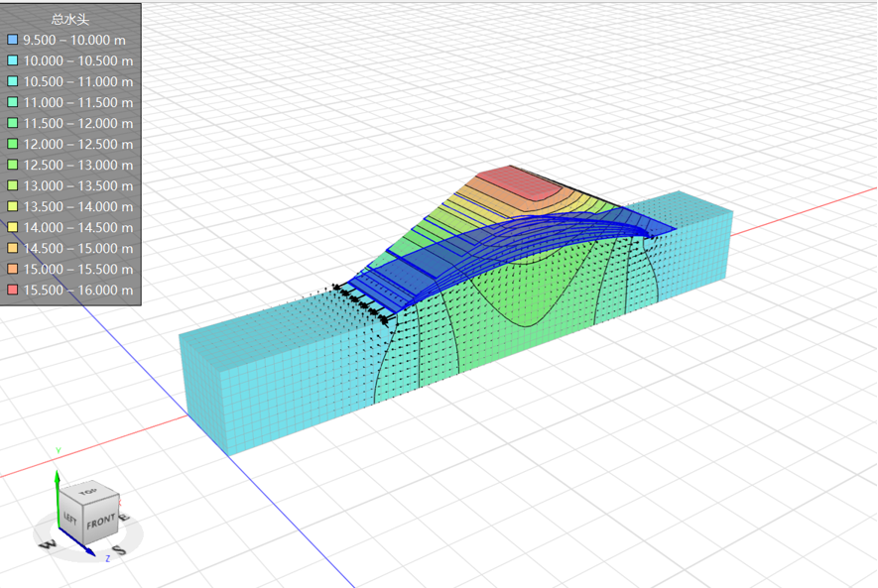
Task: Click the 13.000 – 13.500 m legend color swatch
Action: click(x=12, y=185)
